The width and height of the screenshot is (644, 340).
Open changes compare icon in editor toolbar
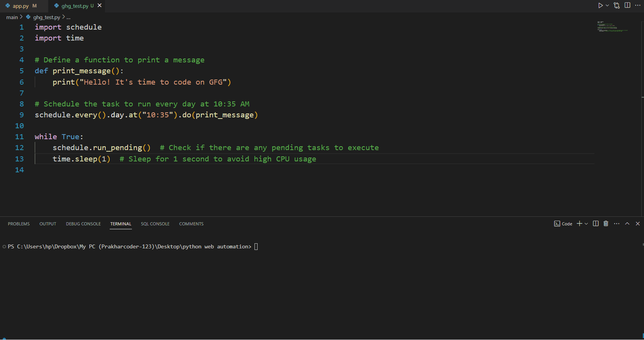617,5
